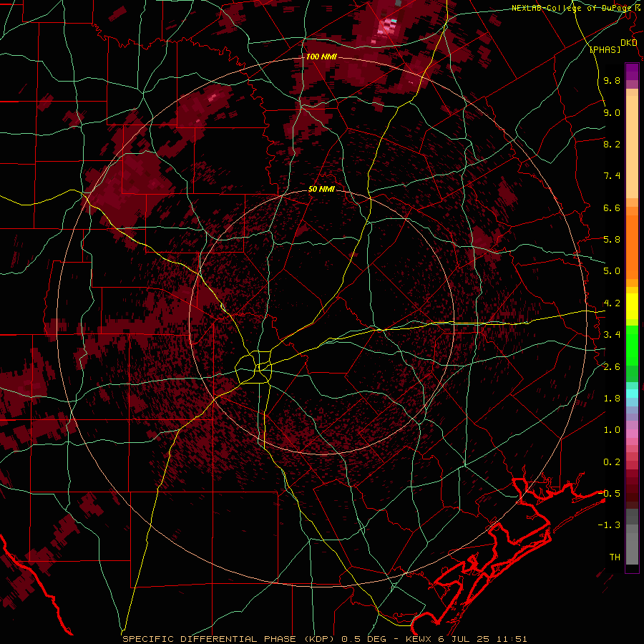Viewport: 644px width, 644px height.
Task: Click the purple top segment of color bar
Action: pyautogui.click(x=632, y=72)
